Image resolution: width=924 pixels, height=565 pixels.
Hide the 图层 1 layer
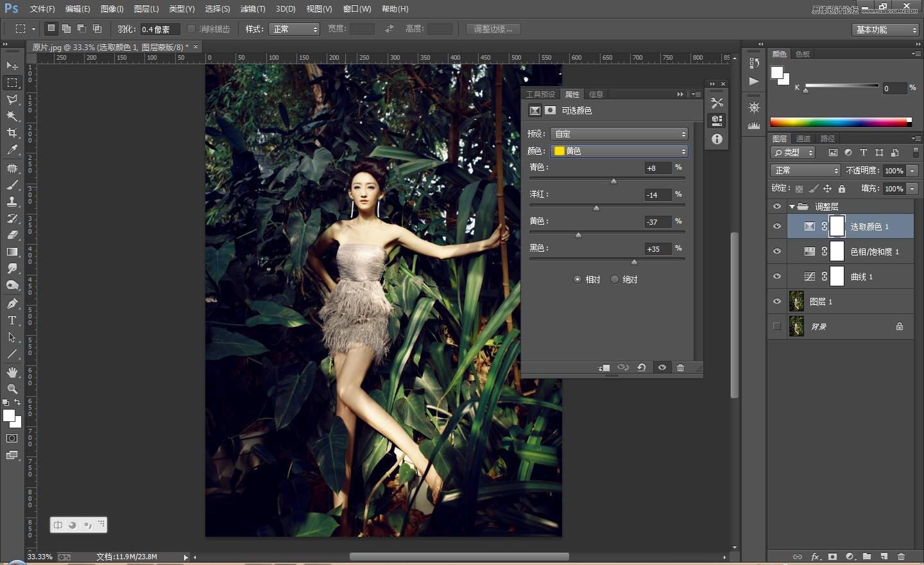(777, 301)
